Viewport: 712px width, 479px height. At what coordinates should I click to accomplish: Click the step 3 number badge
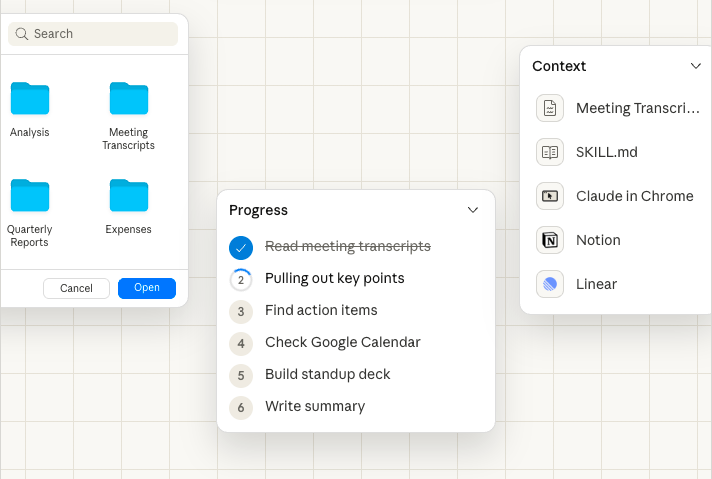pyautogui.click(x=241, y=312)
